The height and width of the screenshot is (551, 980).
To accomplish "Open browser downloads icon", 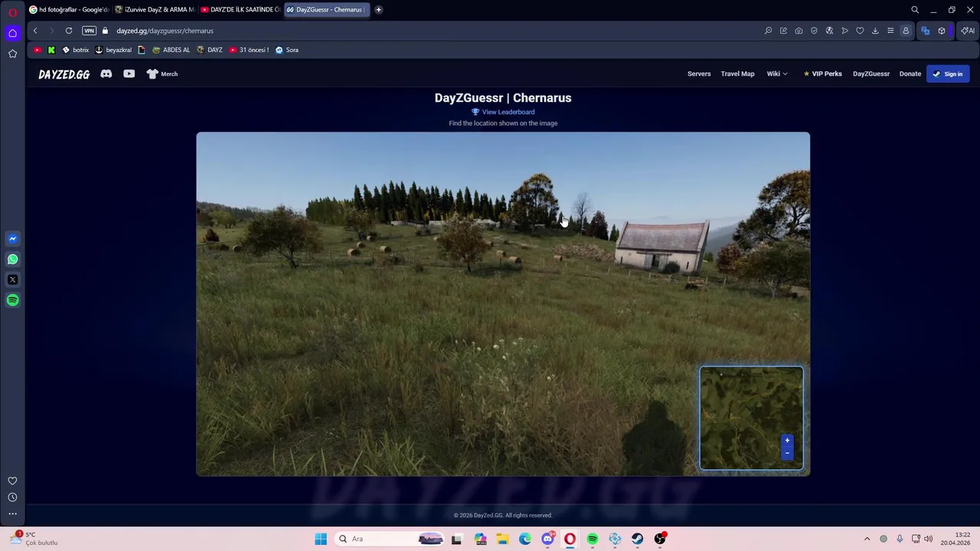I will click(875, 31).
